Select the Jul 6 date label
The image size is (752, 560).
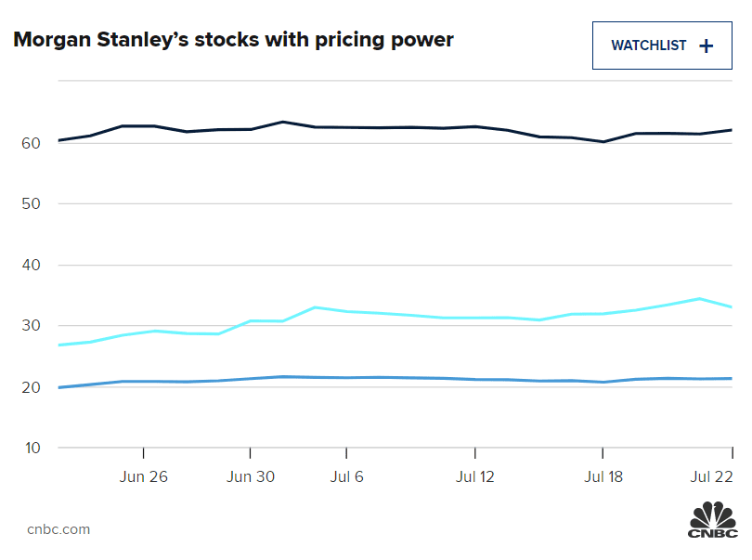tap(346, 477)
